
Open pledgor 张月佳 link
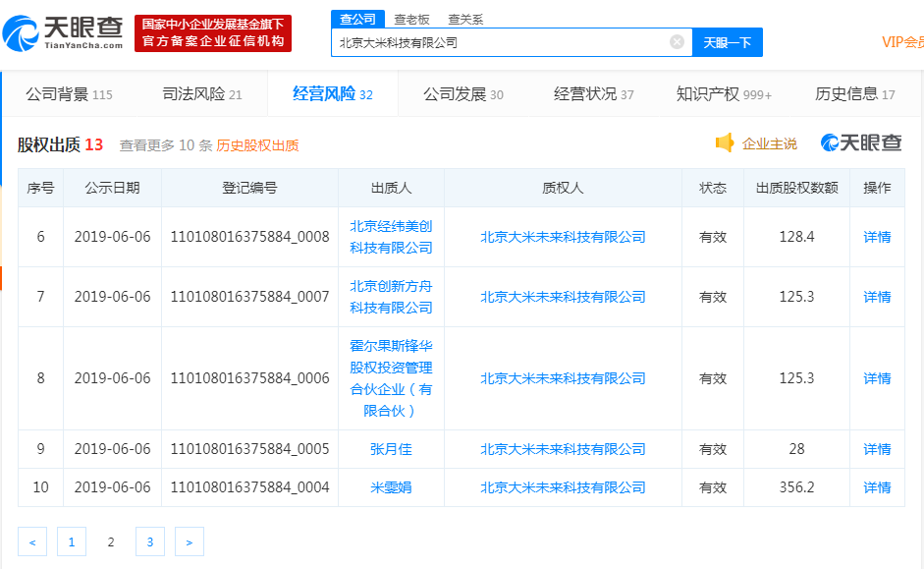[391, 449]
